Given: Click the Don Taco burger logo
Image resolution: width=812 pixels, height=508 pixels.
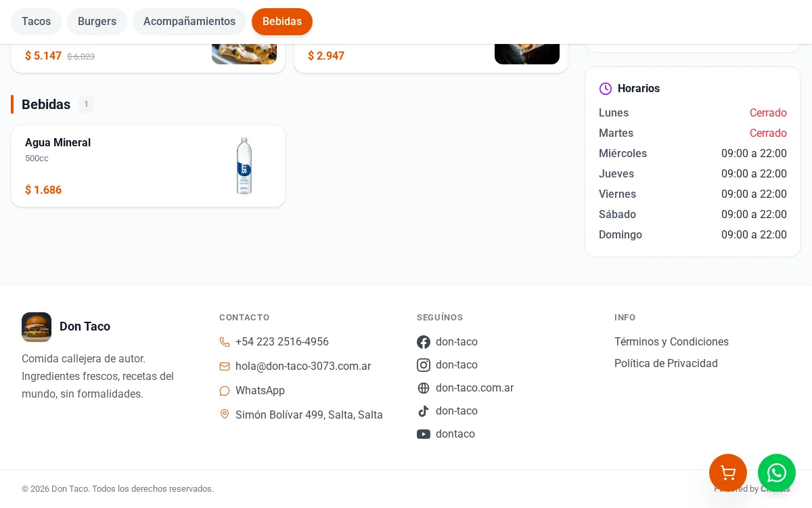Looking at the screenshot, I should tap(37, 327).
